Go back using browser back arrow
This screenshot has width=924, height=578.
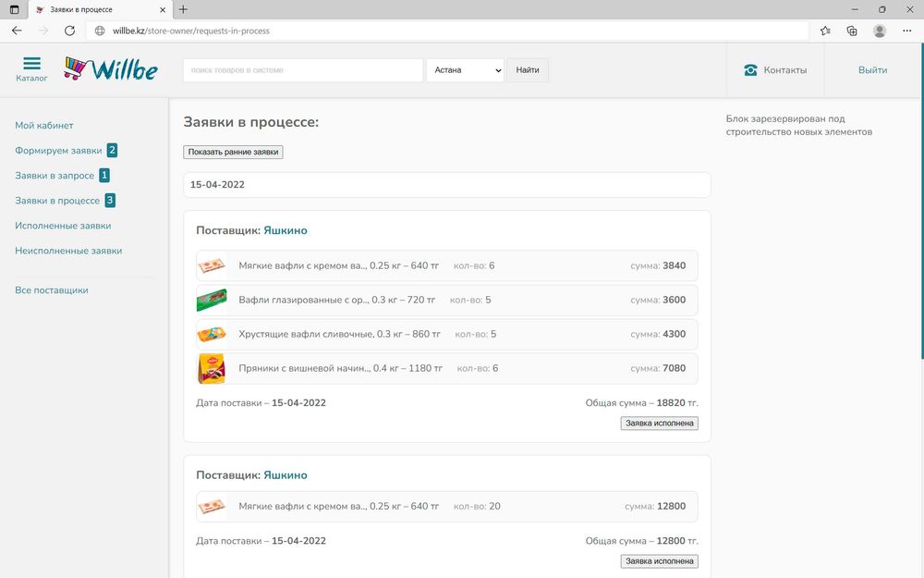[17, 31]
